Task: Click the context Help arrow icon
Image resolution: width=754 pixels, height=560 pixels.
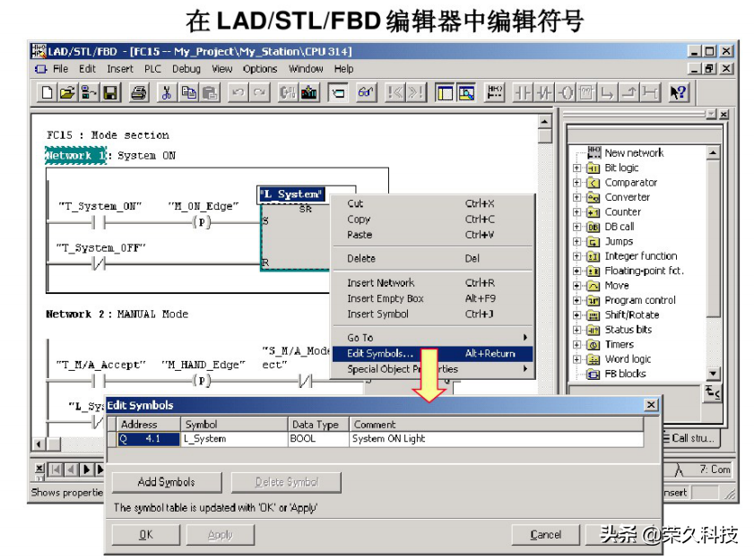Action: coord(679,92)
